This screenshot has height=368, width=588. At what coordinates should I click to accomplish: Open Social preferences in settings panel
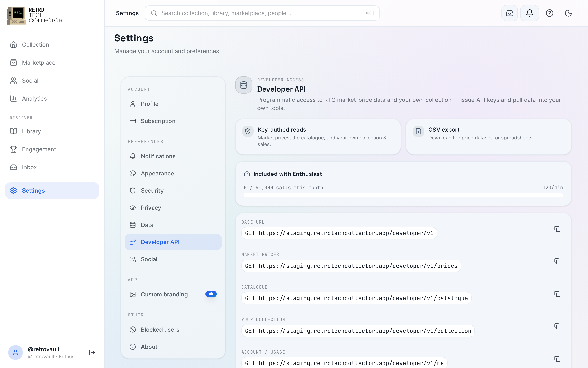click(x=173, y=259)
